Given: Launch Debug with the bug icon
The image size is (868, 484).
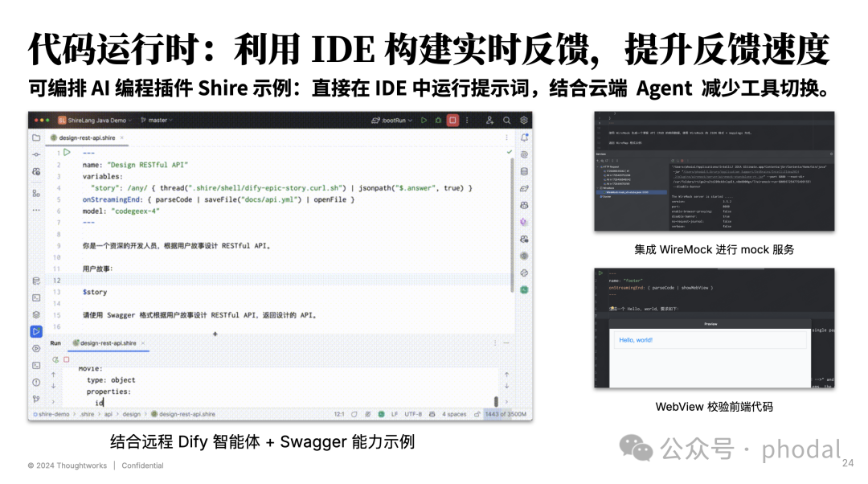Looking at the screenshot, I should pyautogui.click(x=439, y=120).
